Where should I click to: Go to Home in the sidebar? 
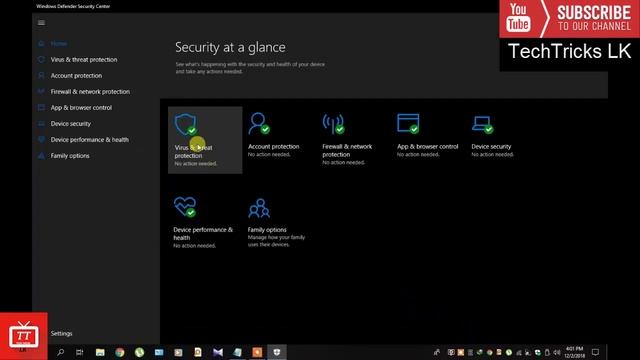pyautogui.click(x=58, y=44)
